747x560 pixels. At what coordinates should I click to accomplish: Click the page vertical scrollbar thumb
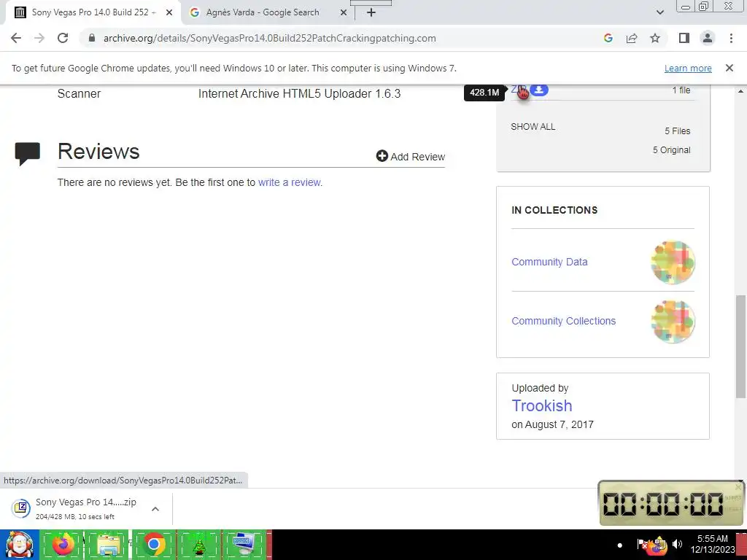[741, 346]
